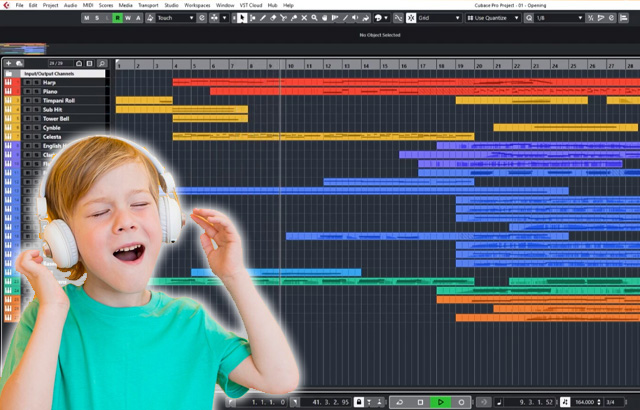Open the Find Tracks magnifier

coord(102,63)
